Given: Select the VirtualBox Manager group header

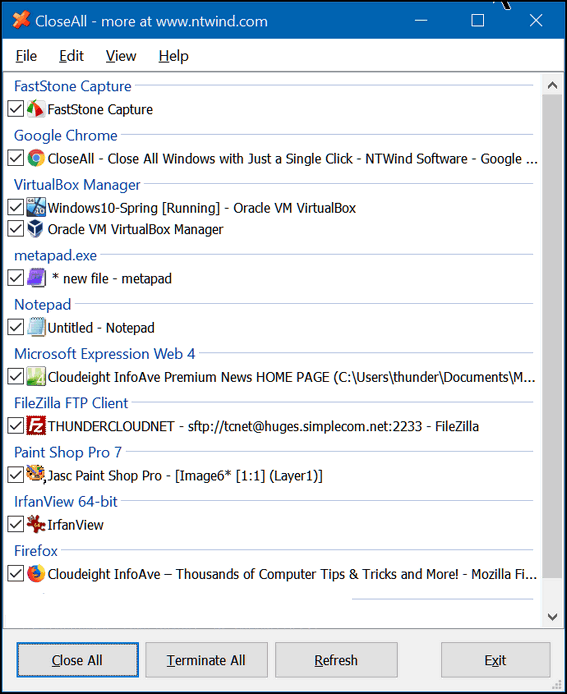Looking at the screenshot, I should coord(77,185).
